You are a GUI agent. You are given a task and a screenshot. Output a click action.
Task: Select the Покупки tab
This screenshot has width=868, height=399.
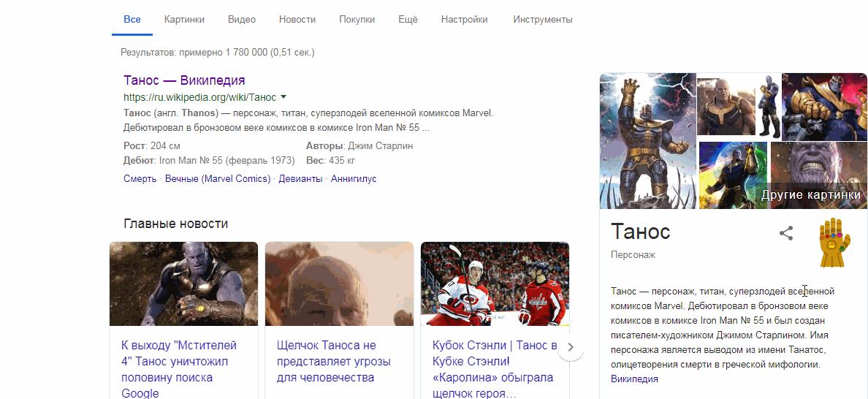point(357,20)
